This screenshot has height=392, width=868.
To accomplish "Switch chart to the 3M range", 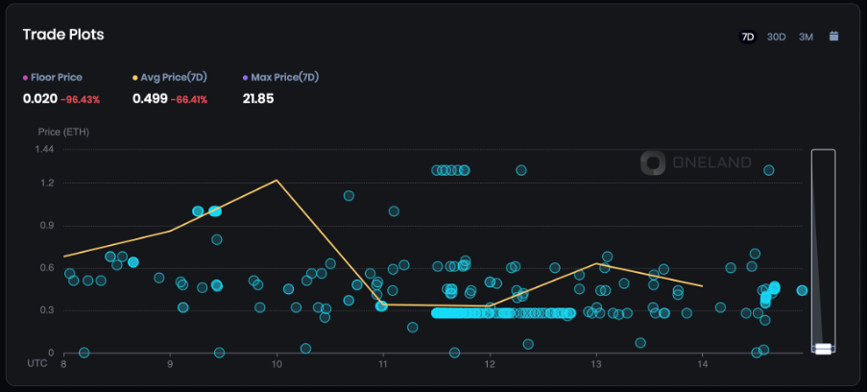I will click(x=806, y=37).
